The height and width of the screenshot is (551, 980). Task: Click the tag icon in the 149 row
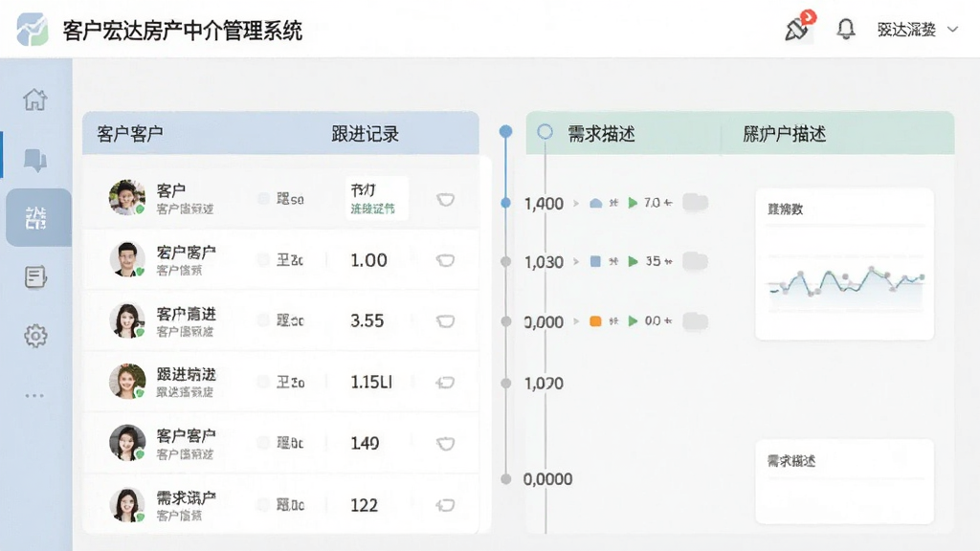pyautogui.click(x=445, y=444)
